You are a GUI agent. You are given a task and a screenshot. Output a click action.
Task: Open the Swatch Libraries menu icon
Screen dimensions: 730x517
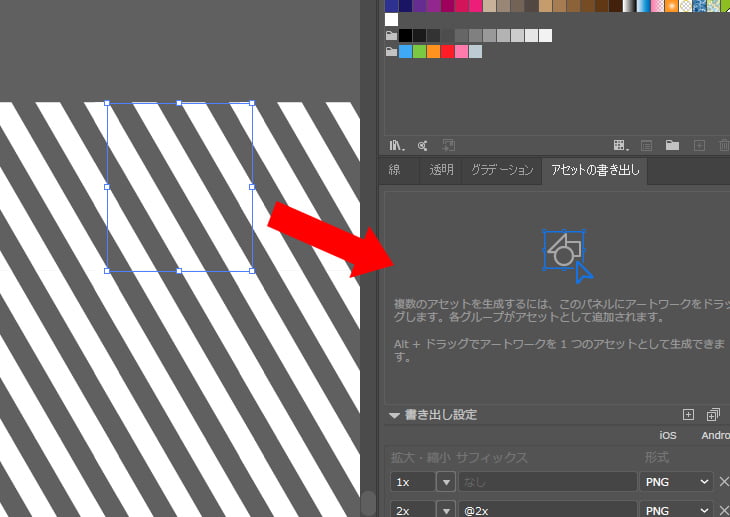tap(395, 145)
